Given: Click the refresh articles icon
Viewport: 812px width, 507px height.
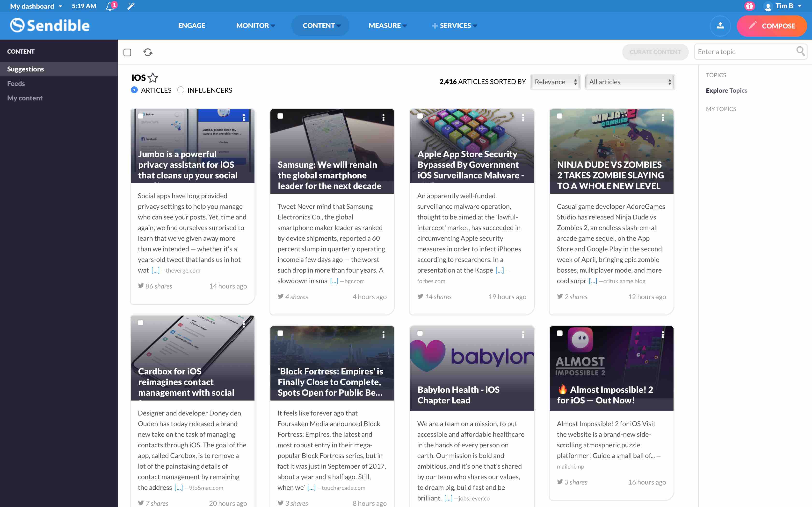Looking at the screenshot, I should coord(148,52).
